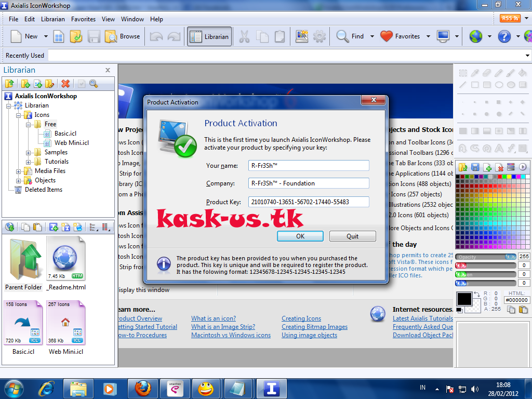Open the Edit menu

pyautogui.click(x=30, y=19)
